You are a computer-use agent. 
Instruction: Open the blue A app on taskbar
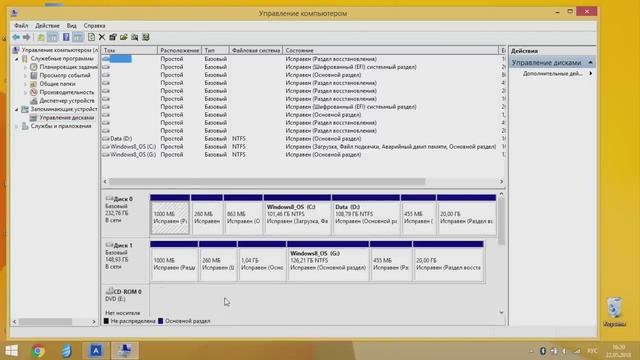coord(96,351)
